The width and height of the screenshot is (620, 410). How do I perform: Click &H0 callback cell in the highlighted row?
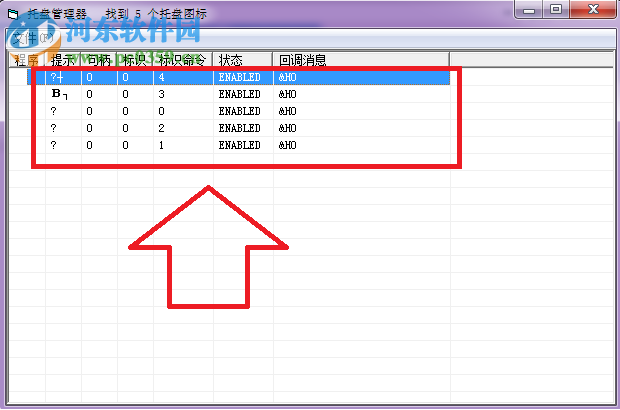coord(287,77)
